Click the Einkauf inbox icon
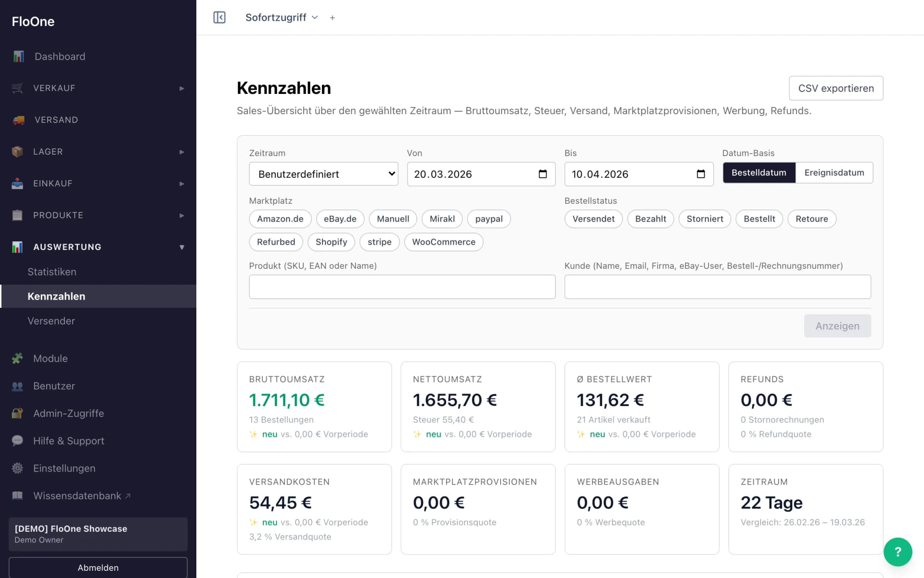Image resolution: width=924 pixels, height=578 pixels. click(17, 184)
